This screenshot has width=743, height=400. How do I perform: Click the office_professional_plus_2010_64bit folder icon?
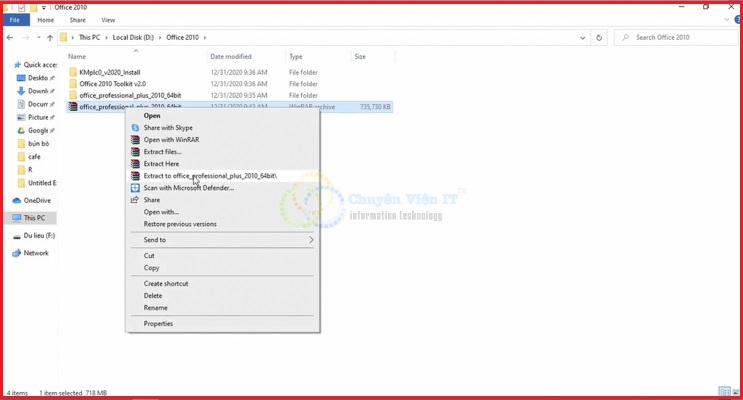tap(72, 95)
